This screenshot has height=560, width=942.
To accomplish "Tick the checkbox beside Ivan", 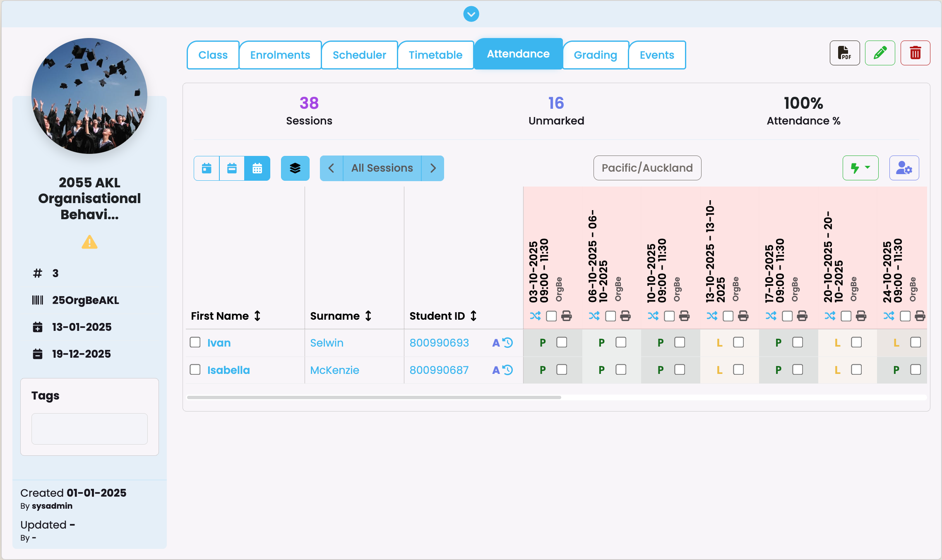I will pyautogui.click(x=195, y=342).
